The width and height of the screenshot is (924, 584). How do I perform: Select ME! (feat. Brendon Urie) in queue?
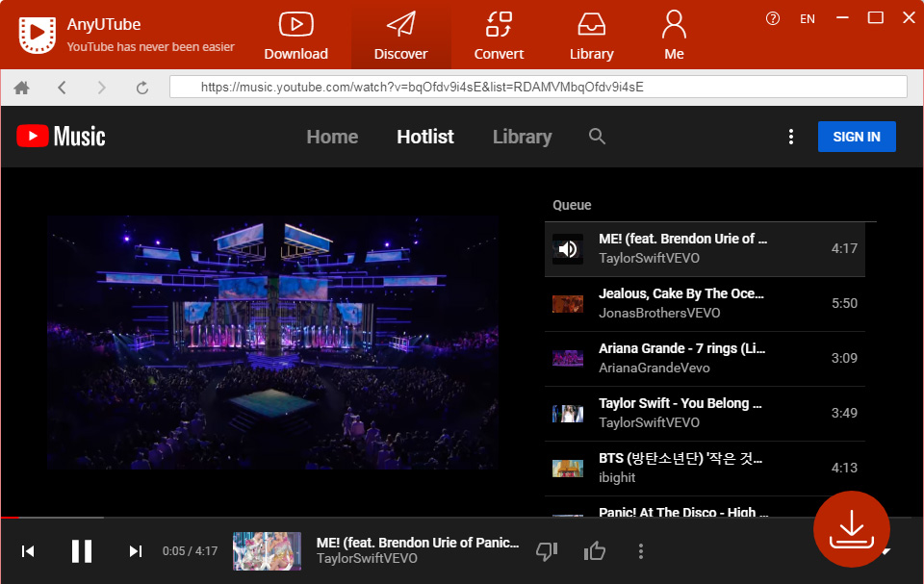705,248
